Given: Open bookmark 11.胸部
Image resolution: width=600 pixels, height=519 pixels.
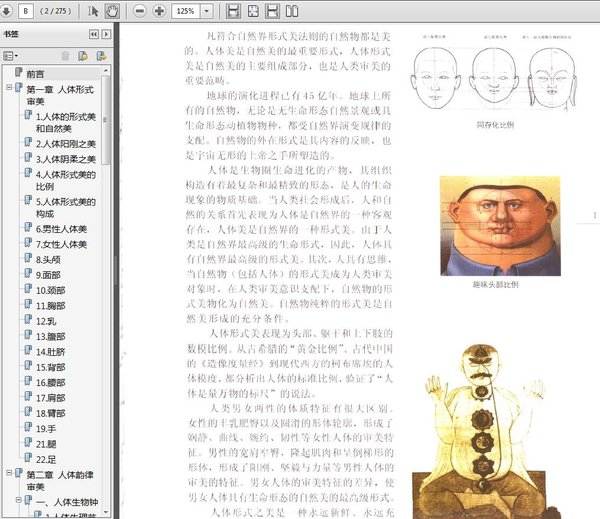Looking at the screenshot, I should click(x=51, y=306).
